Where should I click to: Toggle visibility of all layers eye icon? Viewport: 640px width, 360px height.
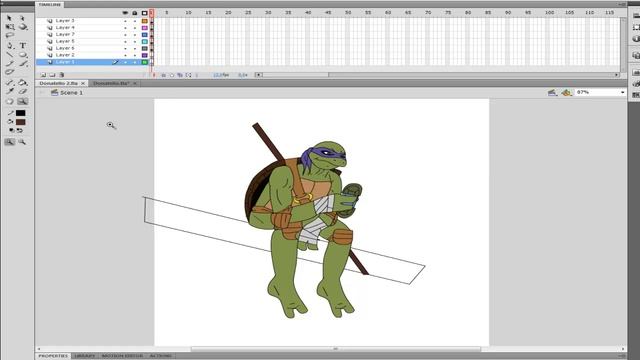(125, 13)
